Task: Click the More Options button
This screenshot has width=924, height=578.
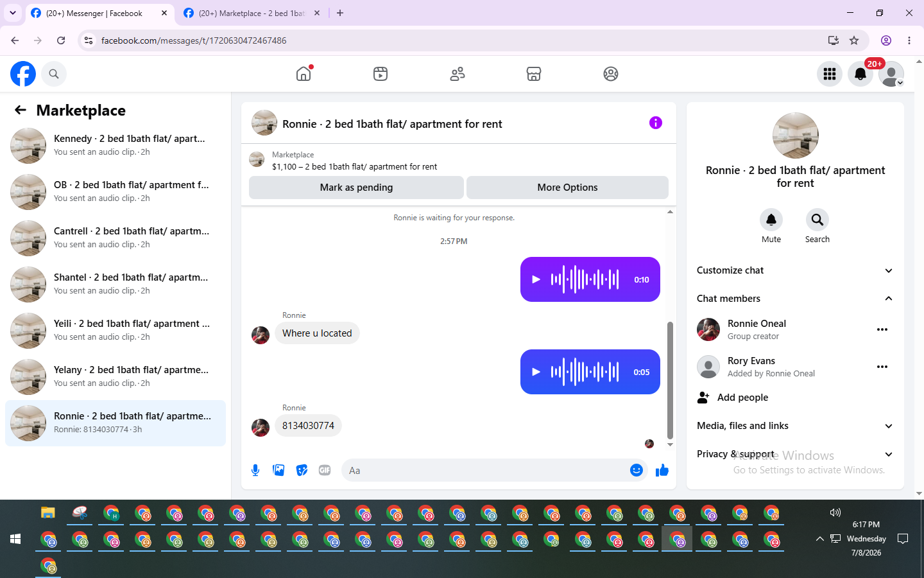Action: click(x=567, y=188)
